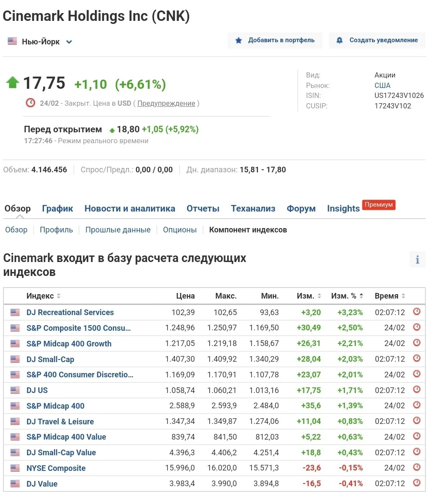Open DJ Small-Cap Value link

coord(61,453)
